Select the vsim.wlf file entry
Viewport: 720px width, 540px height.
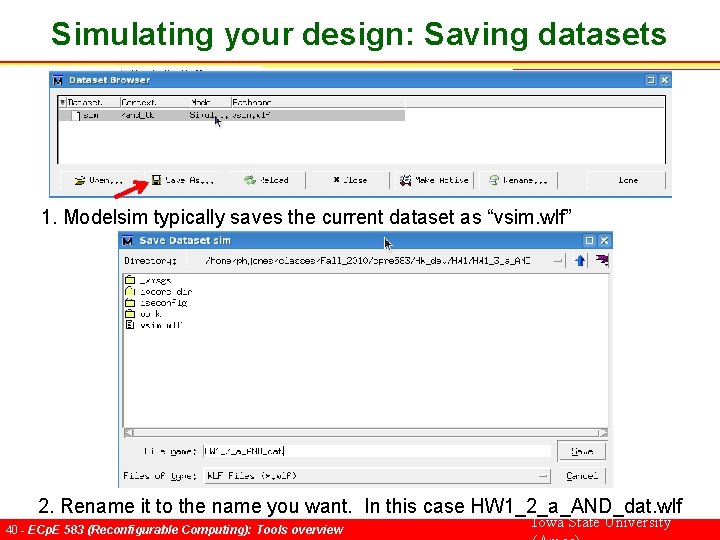pyautogui.click(x=154, y=325)
